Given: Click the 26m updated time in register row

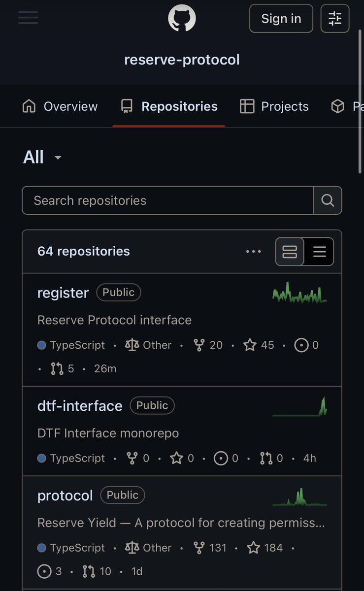Looking at the screenshot, I should (x=105, y=368).
